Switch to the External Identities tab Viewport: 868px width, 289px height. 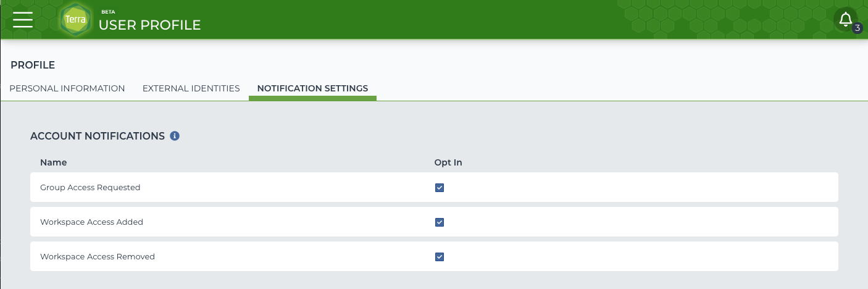click(x=191, y=88)
